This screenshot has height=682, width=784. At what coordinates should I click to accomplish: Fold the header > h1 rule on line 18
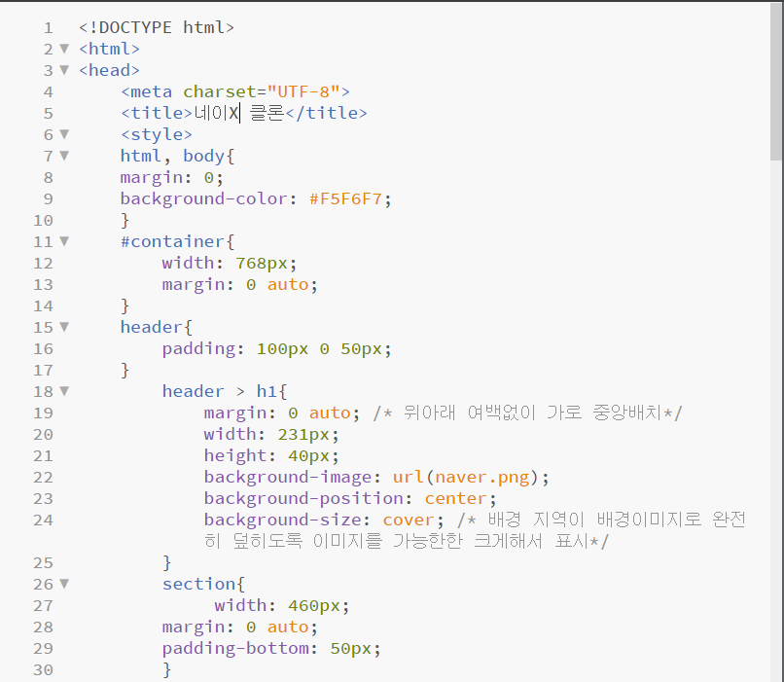click(64, 391)
